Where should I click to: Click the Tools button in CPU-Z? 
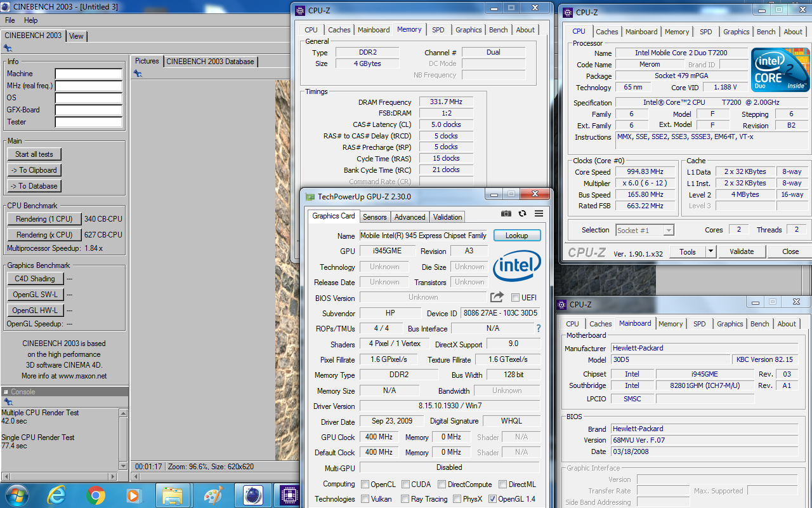click(688, 251)
